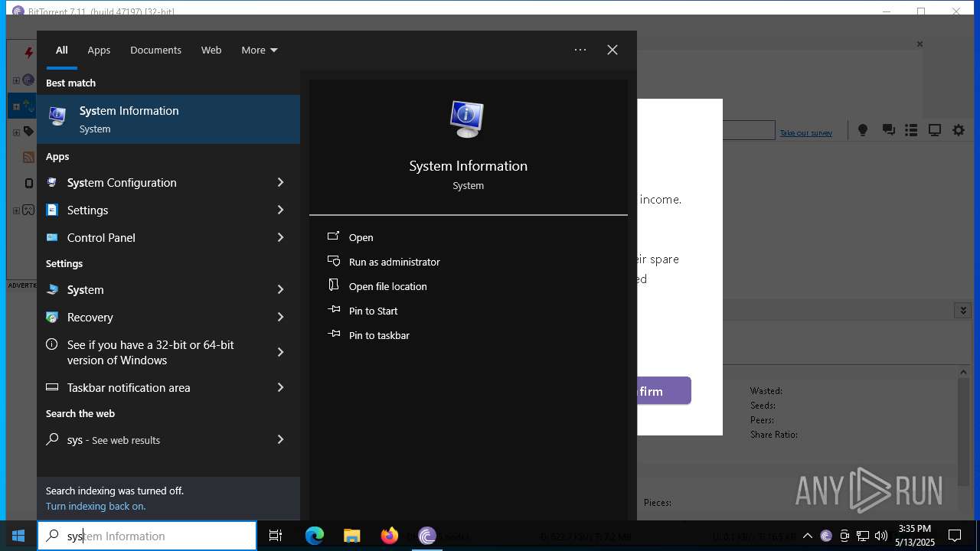Expand Taskbar notification area result arrow

point(280,387)
